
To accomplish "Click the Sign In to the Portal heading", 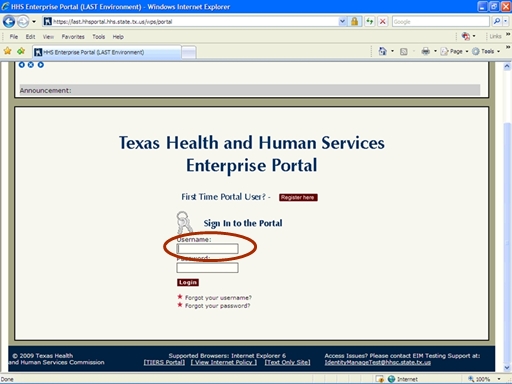I will point(243,223).
